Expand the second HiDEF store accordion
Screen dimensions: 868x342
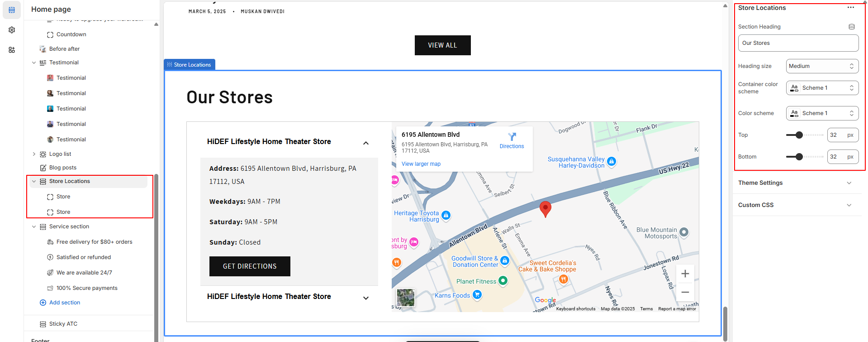click(x=366, y=298)
